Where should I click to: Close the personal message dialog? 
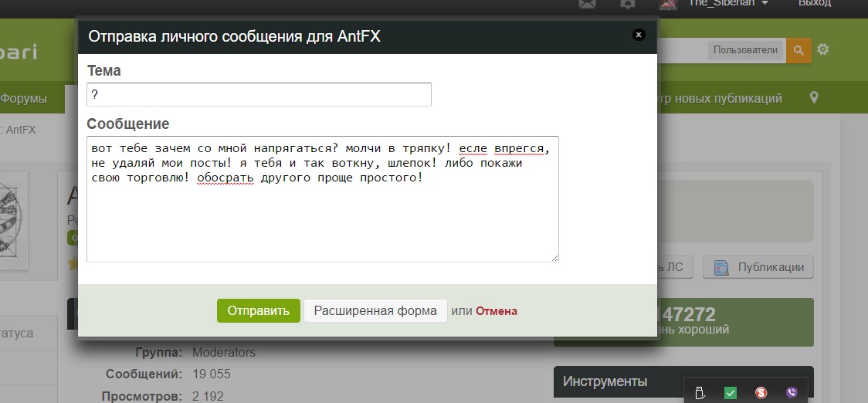click(x=638, y=35)
